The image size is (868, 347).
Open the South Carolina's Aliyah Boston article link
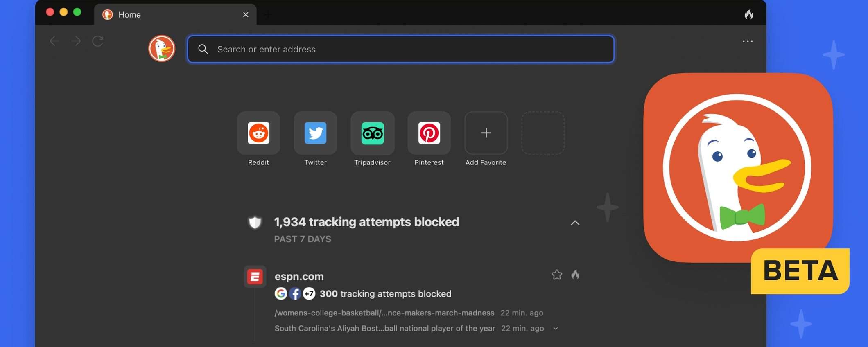(384, 329)
